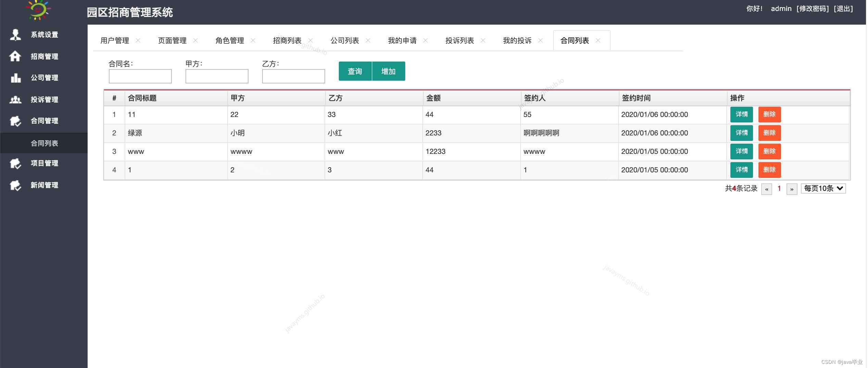
Task: Close the 用户管理 tab
Action: pos(138,40)
